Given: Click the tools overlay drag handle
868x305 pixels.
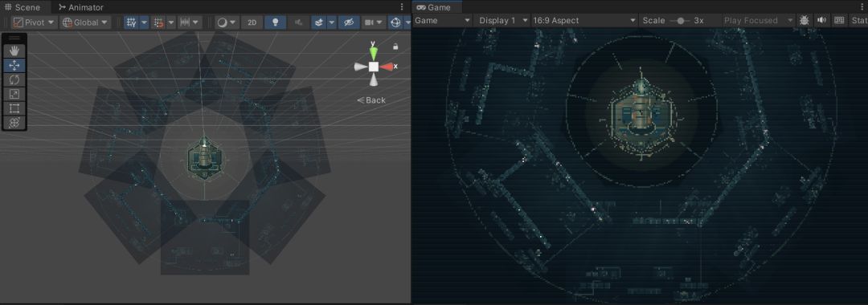Looking at the screenshot, I should pos(14,39).
